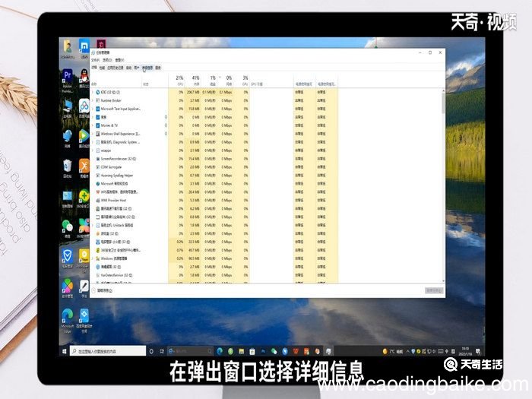Open the 服务 tab
This screenshot has width=532, height=399.
pos(158,68)
